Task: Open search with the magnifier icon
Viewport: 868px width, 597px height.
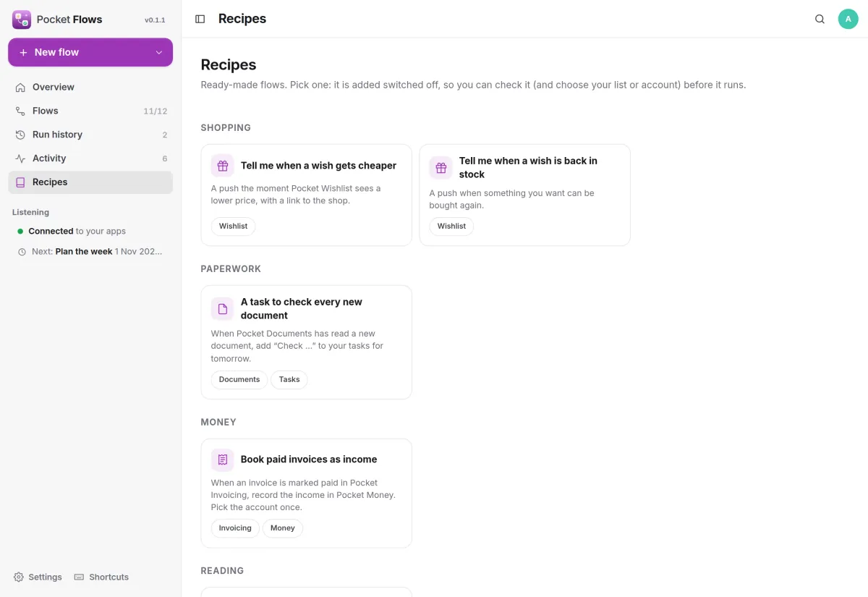Action: (x=820, y=19)
